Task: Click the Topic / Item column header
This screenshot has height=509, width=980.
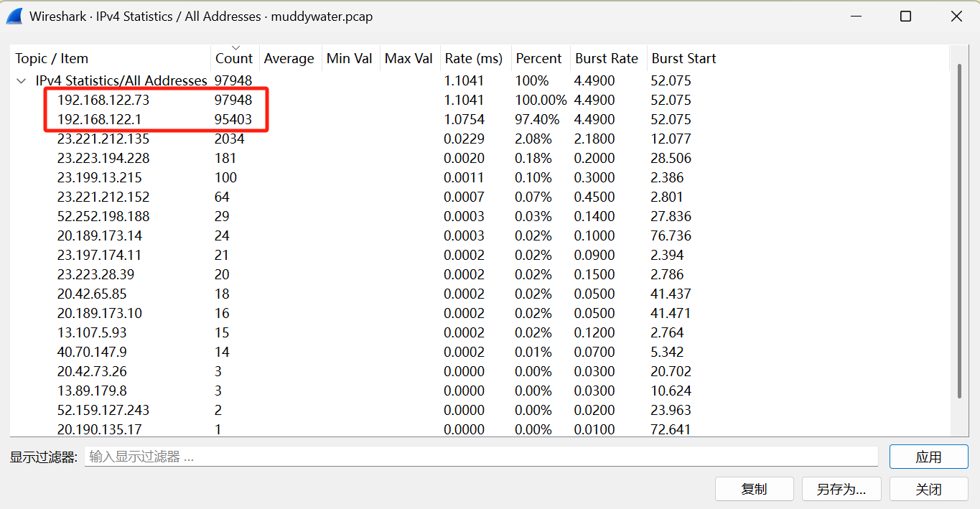Action: pyautogui.click(x=111, y=58)
